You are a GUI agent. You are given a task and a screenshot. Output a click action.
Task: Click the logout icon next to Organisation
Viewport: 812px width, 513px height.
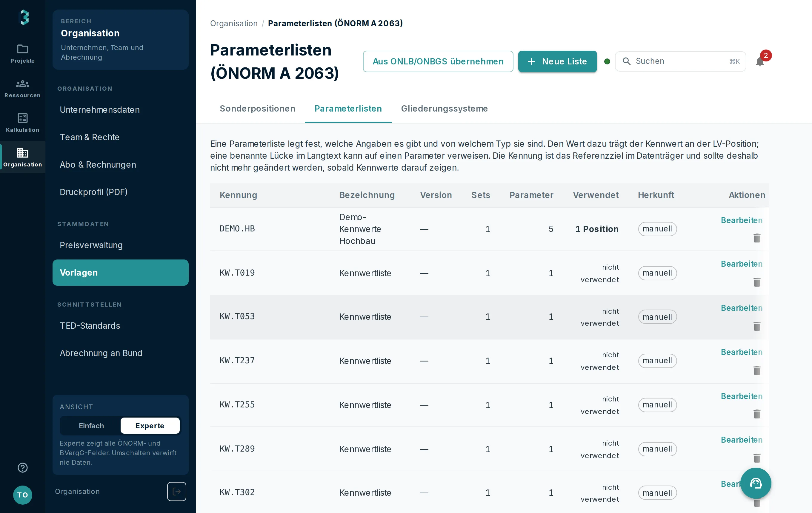coord(177,492)
